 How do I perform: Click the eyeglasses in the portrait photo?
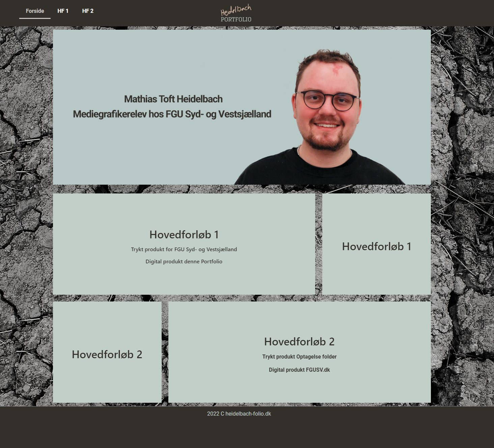click(x=326, y=100)
